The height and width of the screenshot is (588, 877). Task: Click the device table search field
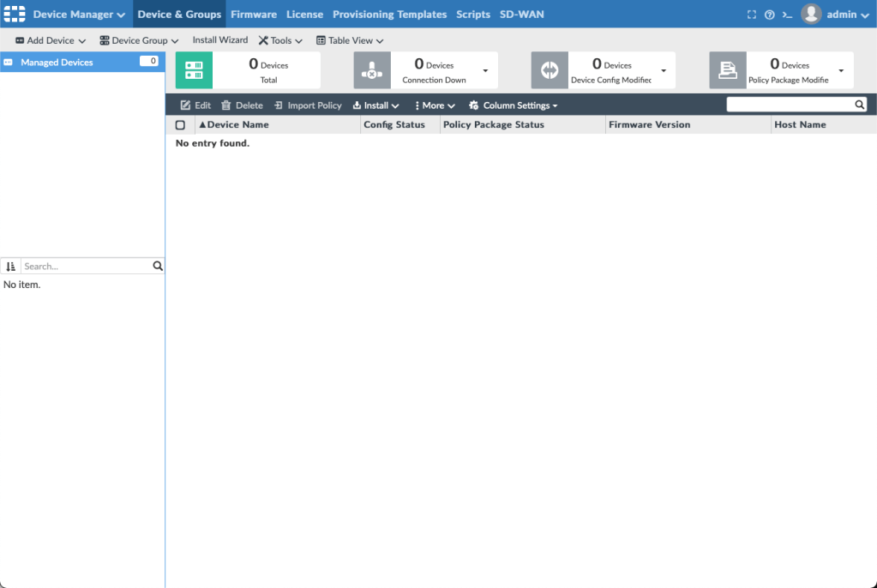(x=790, y=105)
